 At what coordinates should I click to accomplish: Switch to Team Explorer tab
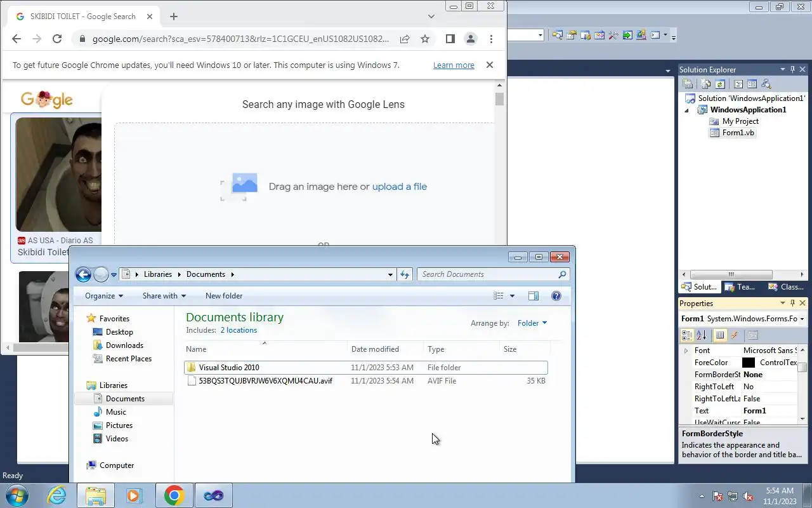pos(740,287)
